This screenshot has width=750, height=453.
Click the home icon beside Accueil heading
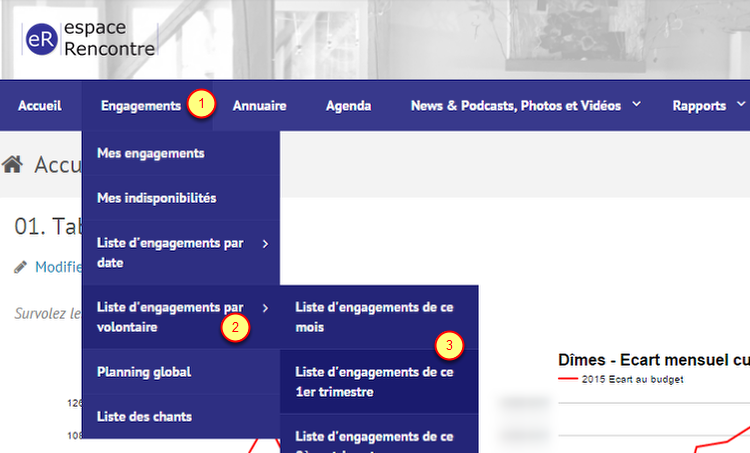coord(12,164)
